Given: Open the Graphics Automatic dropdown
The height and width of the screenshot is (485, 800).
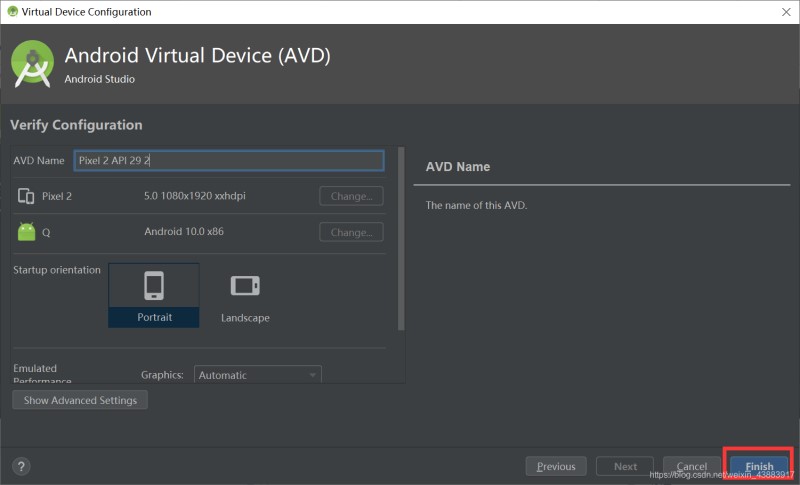Looking at the screenshot, I should (257, 375).
